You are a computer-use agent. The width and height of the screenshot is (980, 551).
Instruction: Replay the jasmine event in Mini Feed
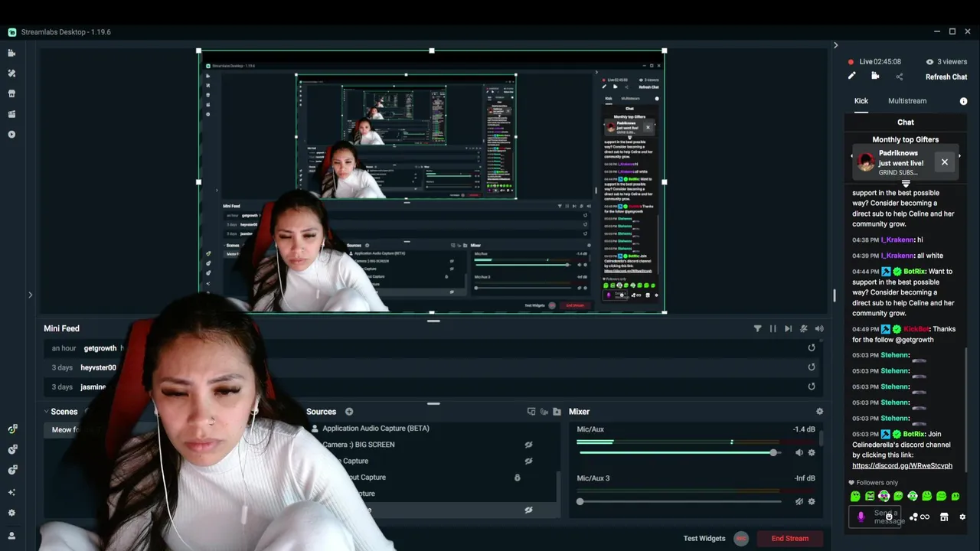point(812,386)
